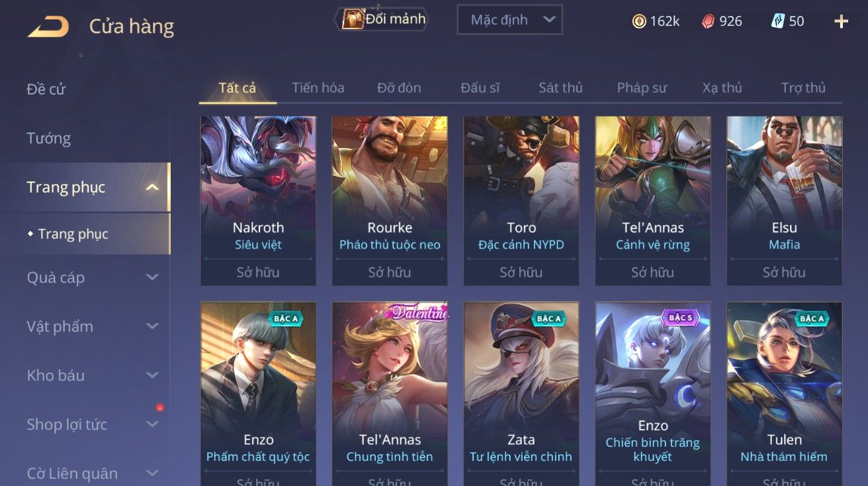The image size is (868, 486).
Task: Expand the Vật phẩm sidebar section
Action: click(152, 326)
